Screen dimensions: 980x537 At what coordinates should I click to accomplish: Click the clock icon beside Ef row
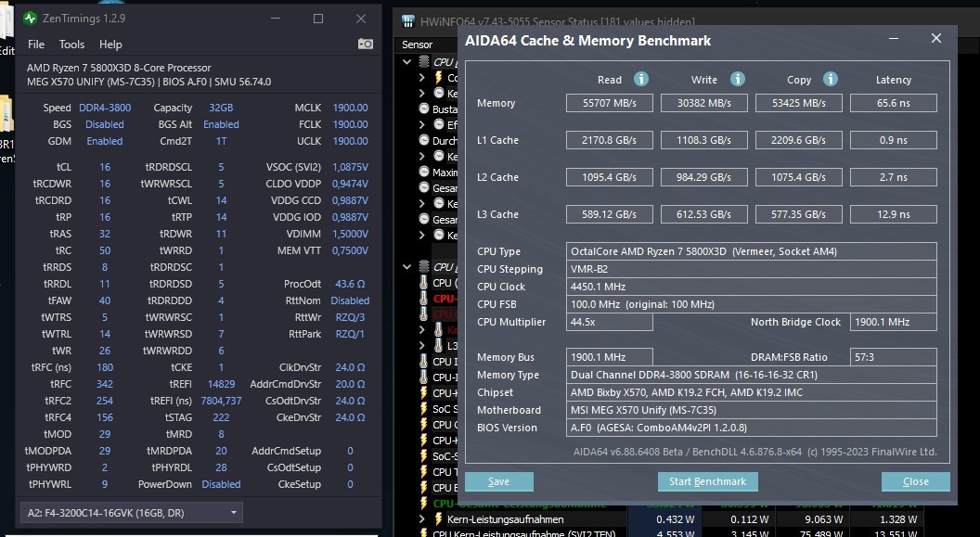click(x=439, y=124)
